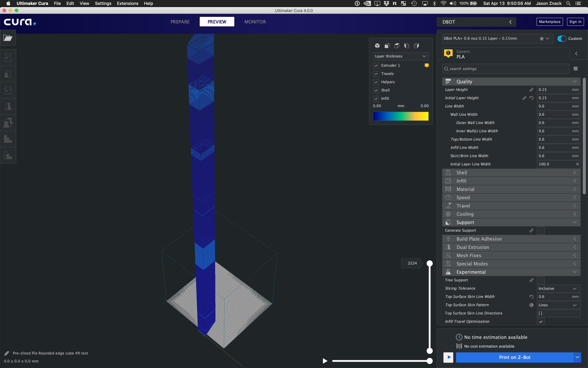Screen dimensions: 588x368
Task: Switch to left side view camera icon
Action: click(407, 46)
